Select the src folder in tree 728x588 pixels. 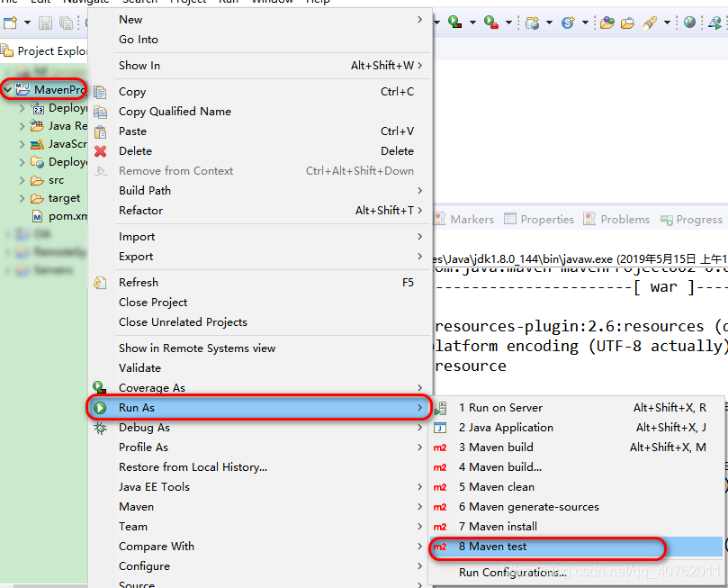[48, 180]
